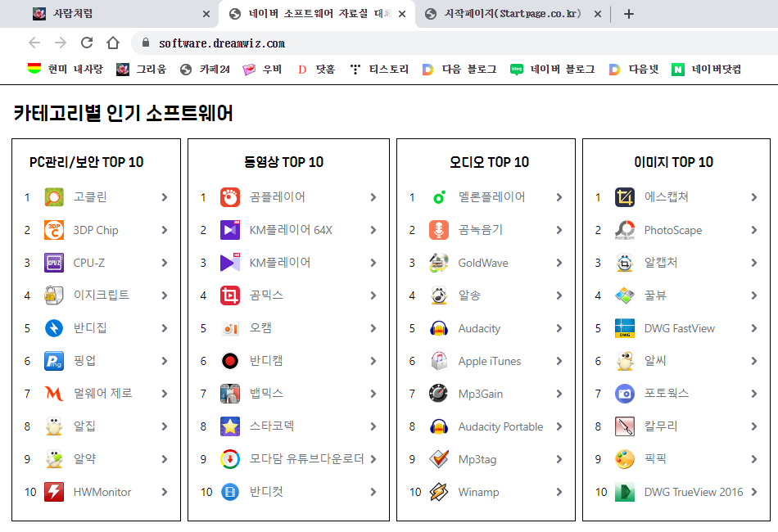
Task: Select the 네이버 소프트웨어 자료실 tab
Action: pyautogui.click(x=317, y=14)
